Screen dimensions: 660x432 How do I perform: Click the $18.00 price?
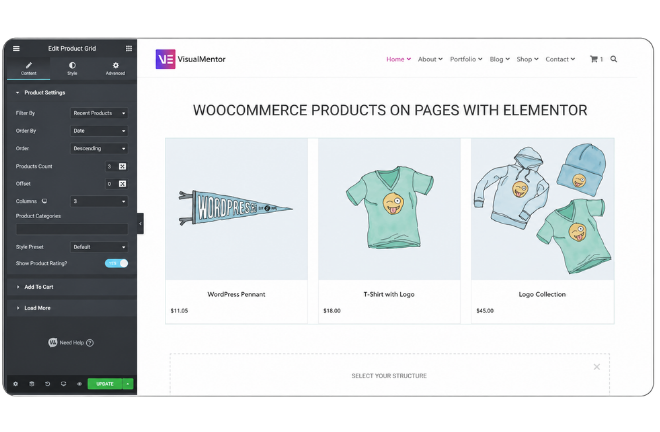332,311
